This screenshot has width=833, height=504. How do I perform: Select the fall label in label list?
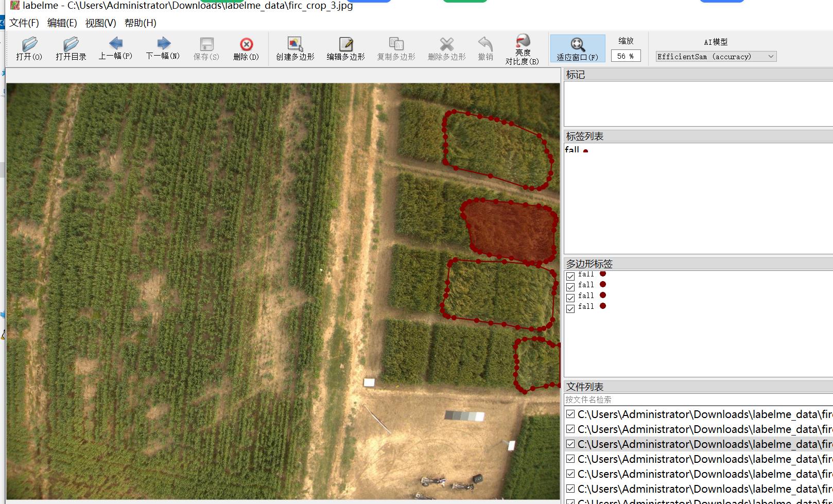coord(572,150)
